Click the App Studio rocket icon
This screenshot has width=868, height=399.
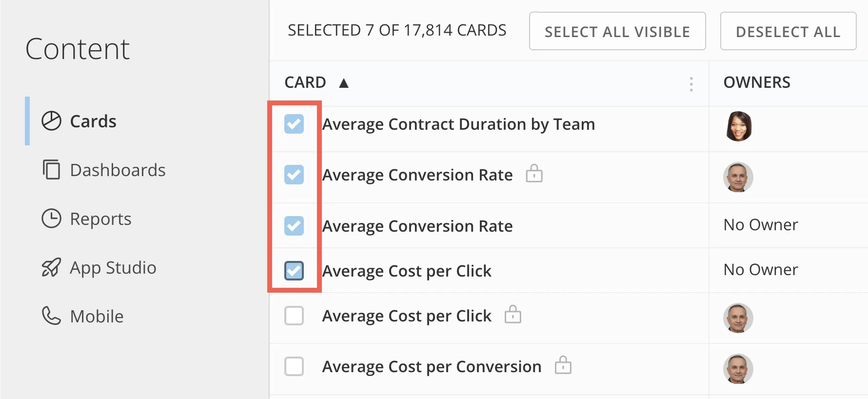pos(51,267)
